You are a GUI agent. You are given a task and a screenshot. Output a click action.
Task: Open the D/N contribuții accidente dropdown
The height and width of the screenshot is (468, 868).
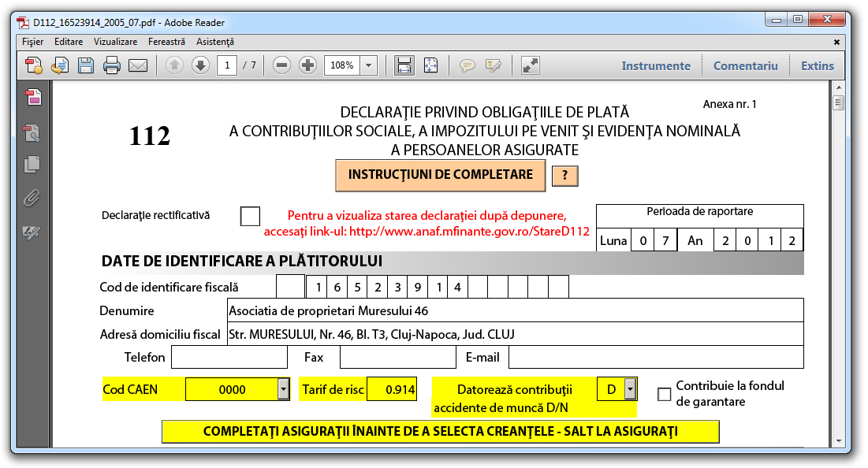point(630,389)
